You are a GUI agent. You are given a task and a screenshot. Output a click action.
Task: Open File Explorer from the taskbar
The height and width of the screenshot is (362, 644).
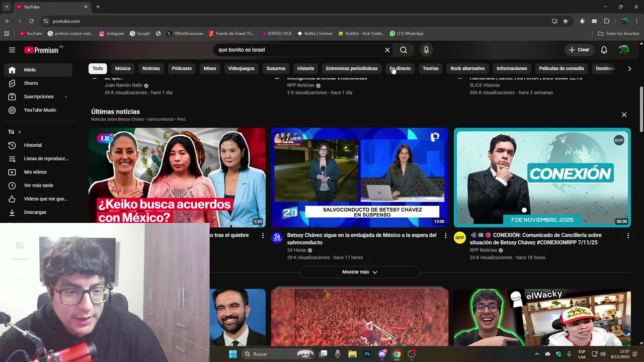pyautogui.click(x=353, y=354)
